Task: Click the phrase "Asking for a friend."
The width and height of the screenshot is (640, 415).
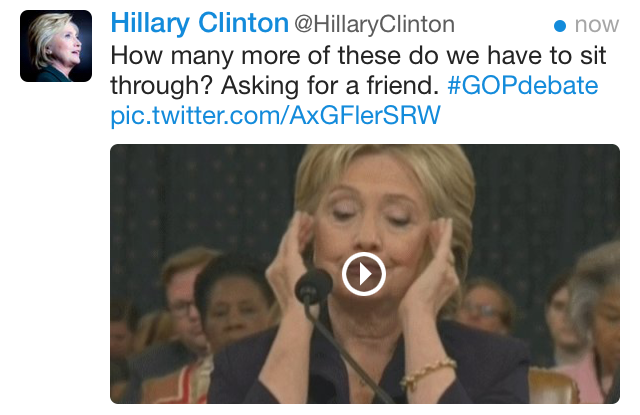Action: pos(330,86)
